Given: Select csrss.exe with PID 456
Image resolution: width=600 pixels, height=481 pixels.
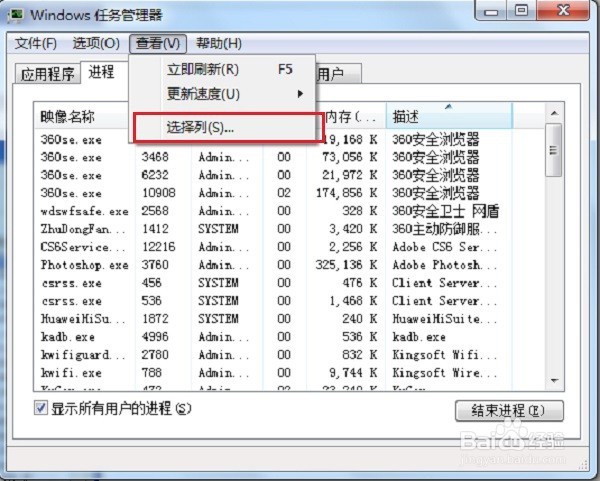Looking at the screenshot, I should click(x=273, y=283).
